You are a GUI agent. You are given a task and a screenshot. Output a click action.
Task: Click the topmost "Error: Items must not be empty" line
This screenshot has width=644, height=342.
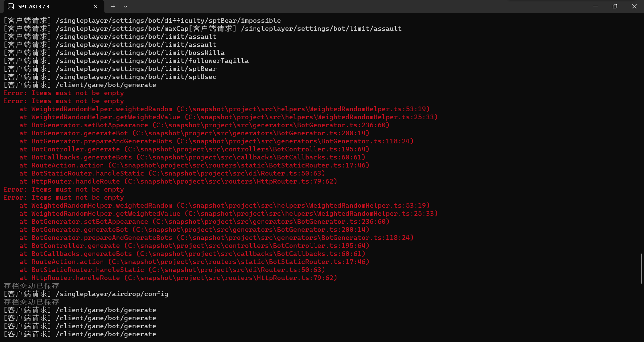click(64, 93)
